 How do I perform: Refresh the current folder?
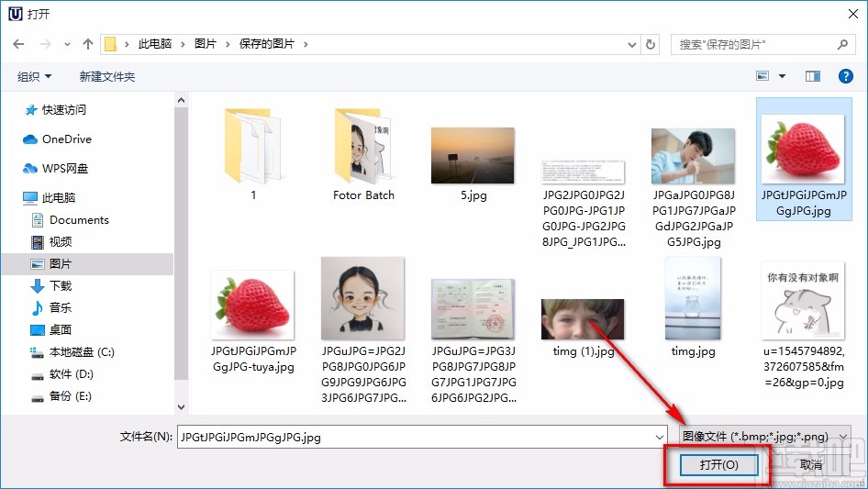651,44
